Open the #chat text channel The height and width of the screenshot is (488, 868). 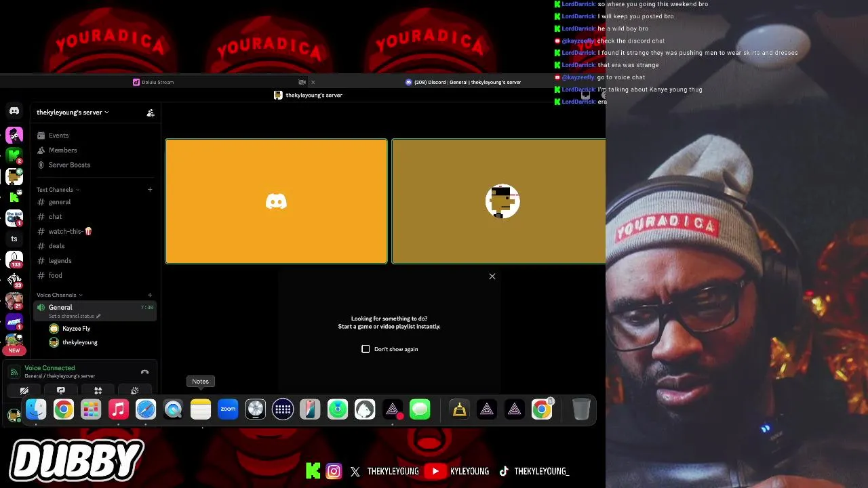pos(56,217)
